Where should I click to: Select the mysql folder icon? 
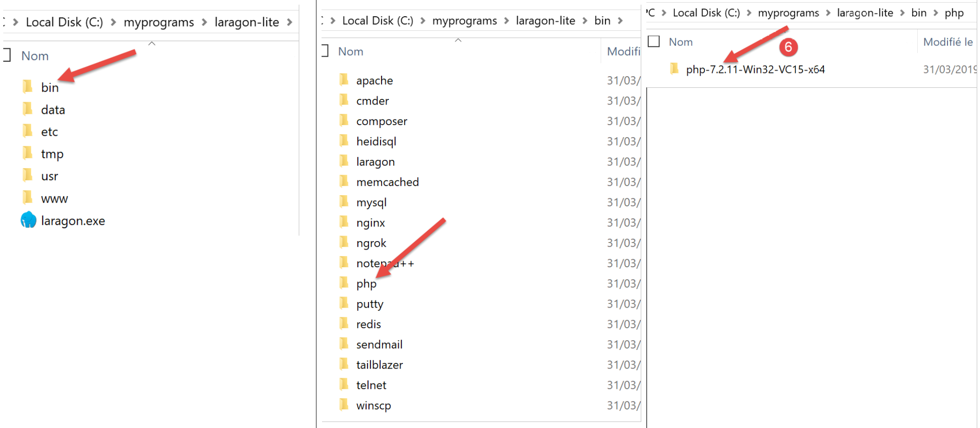[344, 202]
